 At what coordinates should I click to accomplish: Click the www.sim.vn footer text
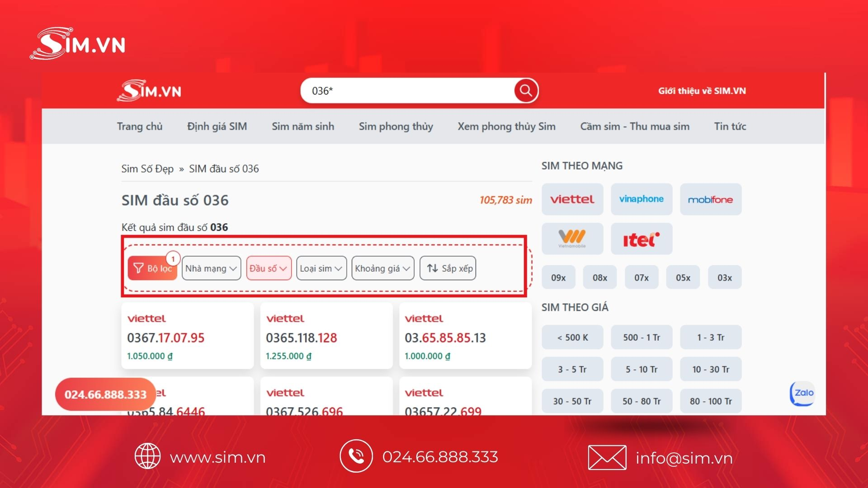coord(217,457)
